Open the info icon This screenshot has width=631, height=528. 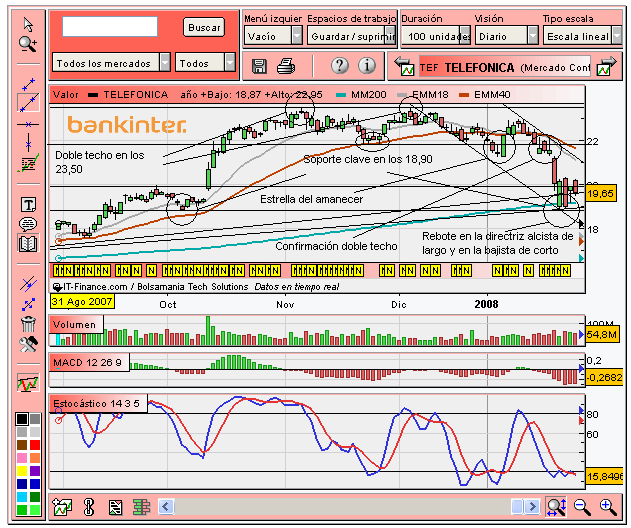(367, 65)
